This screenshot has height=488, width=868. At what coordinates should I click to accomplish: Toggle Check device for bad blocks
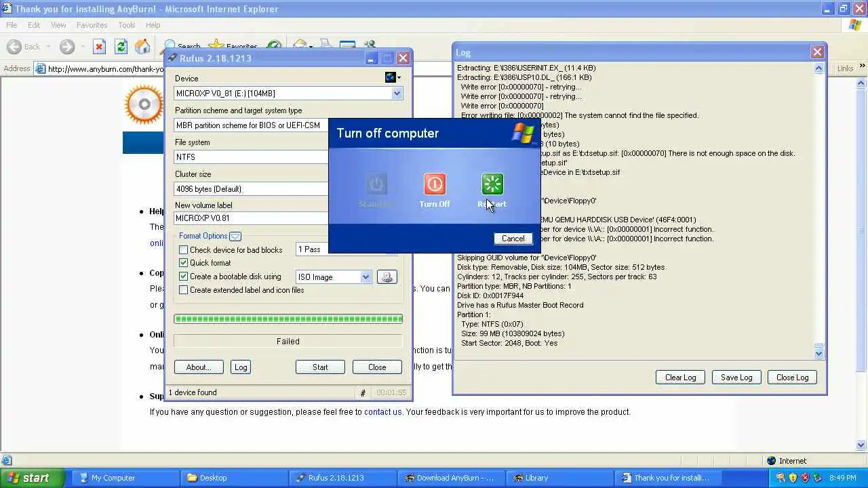[x=183, y=250]
